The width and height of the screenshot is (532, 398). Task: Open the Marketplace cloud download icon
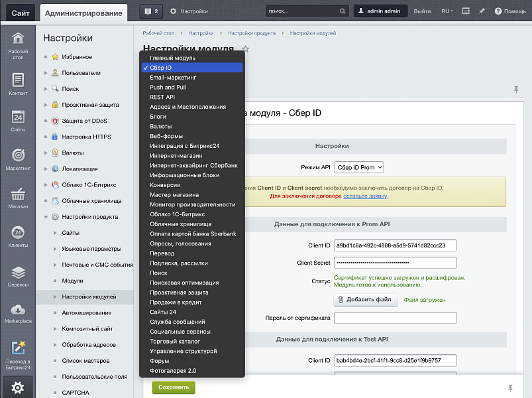18,313
